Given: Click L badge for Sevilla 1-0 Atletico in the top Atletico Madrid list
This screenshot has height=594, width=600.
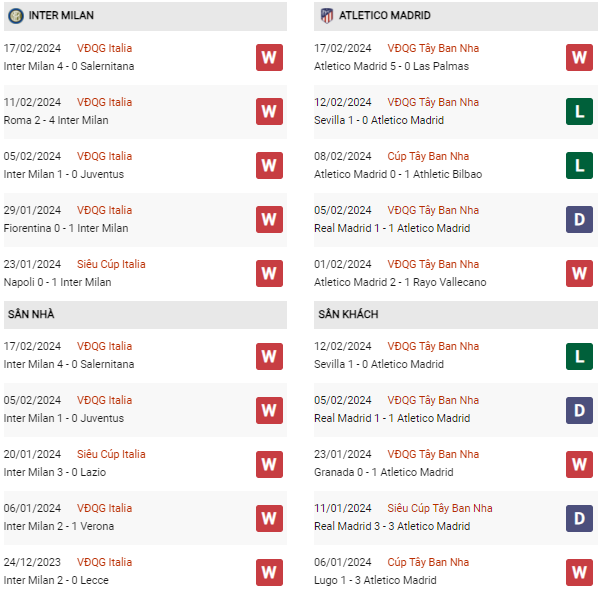Looking at the screenshot, I should [x=580, y=111].
